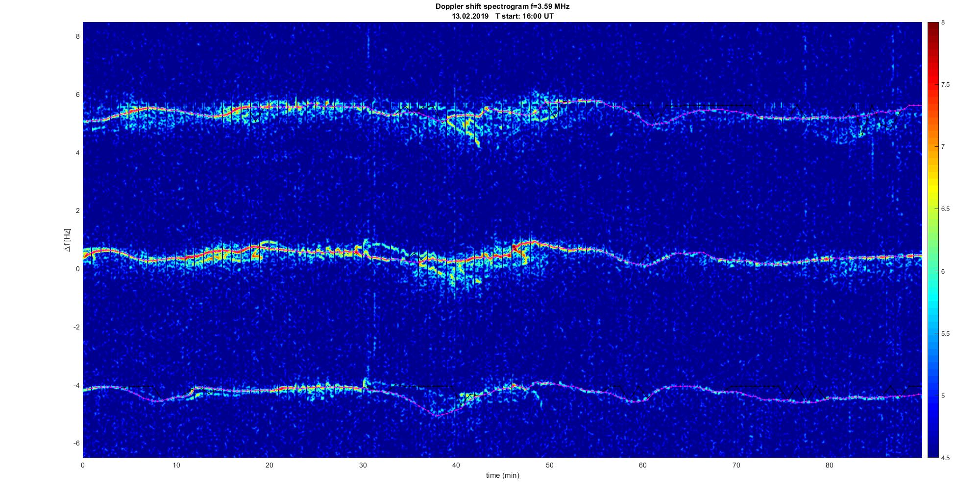The height and width of the screenshot is (491, 980).
Task: Click the plot title "Doppler shift spectrogram f=3.59 MHz"
Action: pos(502,6)
